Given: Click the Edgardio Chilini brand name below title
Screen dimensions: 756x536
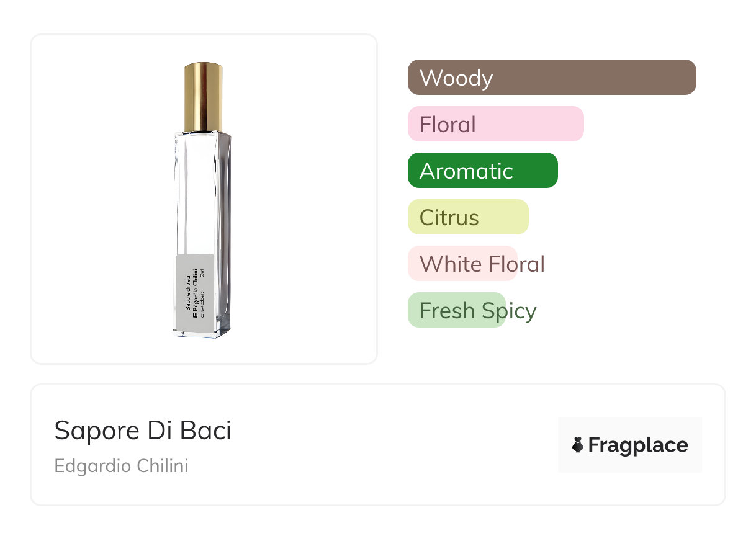Looking at the screenshot, I should [121, 466].
